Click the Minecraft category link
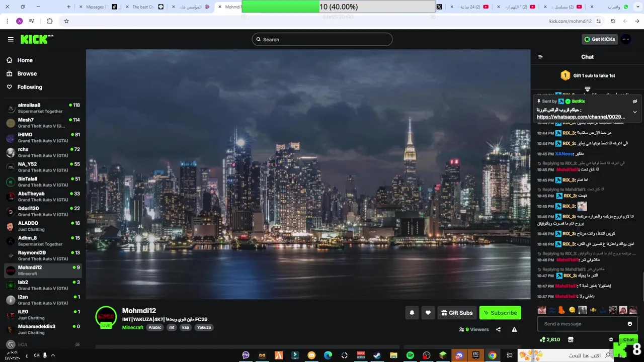The height and width of the screenshot is (362, 644). pos(132,327)
